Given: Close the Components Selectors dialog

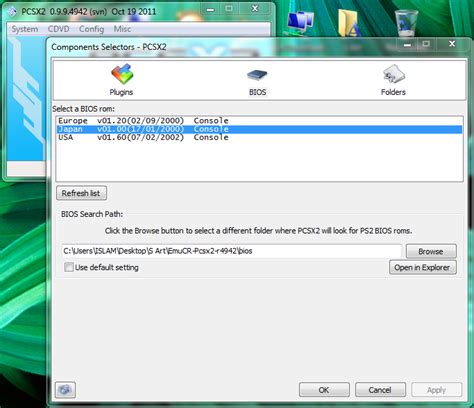Looking at the screenshot, I should click(452, 44).
